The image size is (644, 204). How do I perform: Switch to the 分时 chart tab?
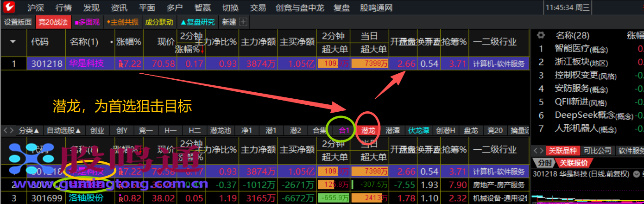(x=545, y=163)
